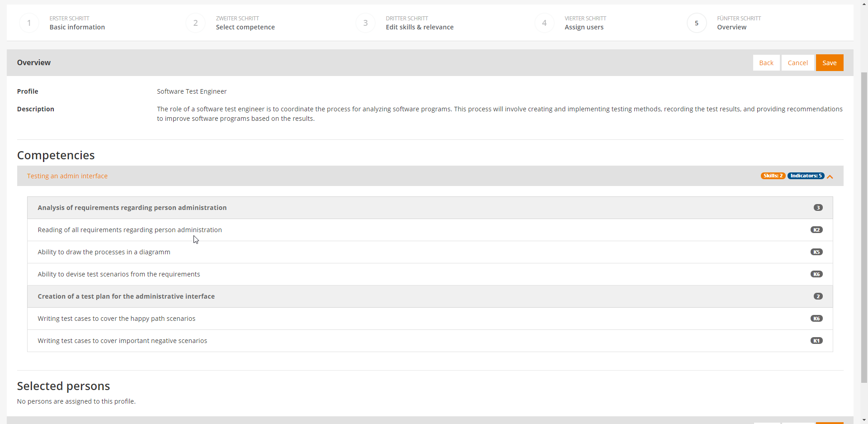Go to Basic information step
Screen dimensions: 868x424
[x=77, y=27]
